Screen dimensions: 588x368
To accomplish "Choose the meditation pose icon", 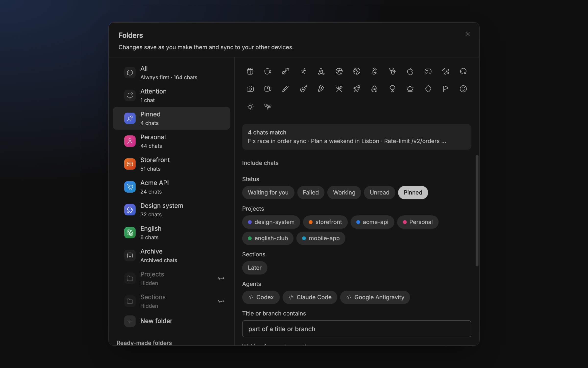I will [321, 71].
